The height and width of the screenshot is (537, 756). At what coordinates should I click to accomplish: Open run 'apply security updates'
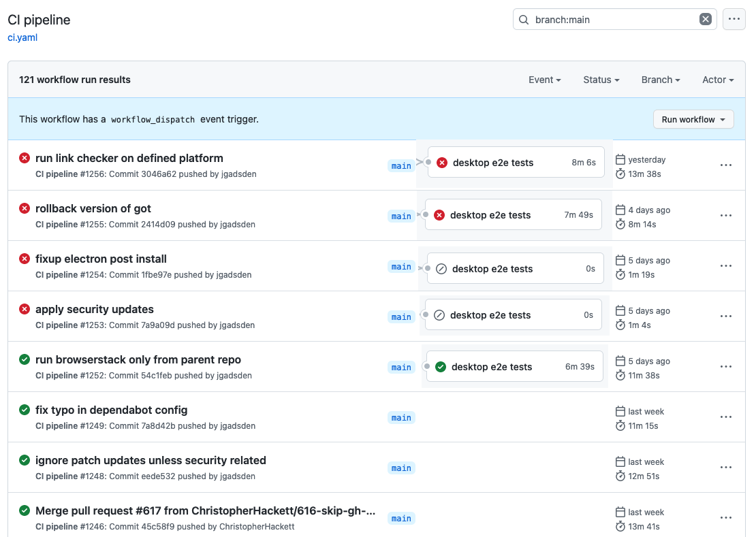95,309
